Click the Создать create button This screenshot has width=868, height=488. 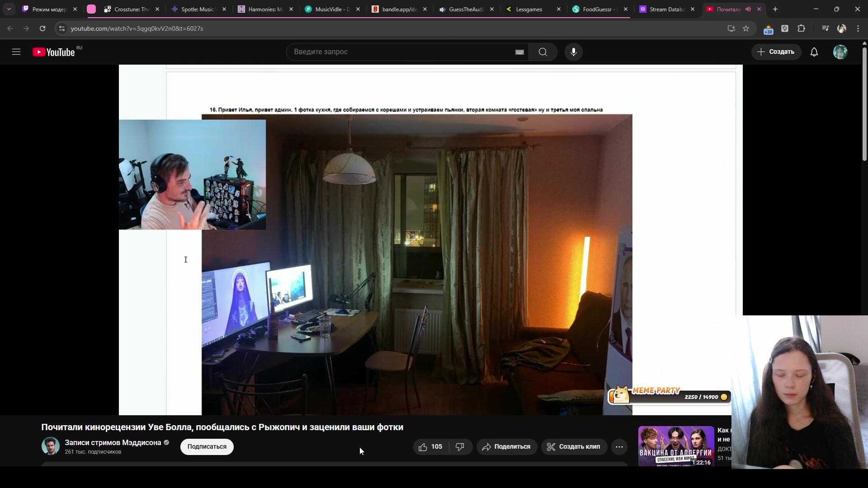(776, 52)
